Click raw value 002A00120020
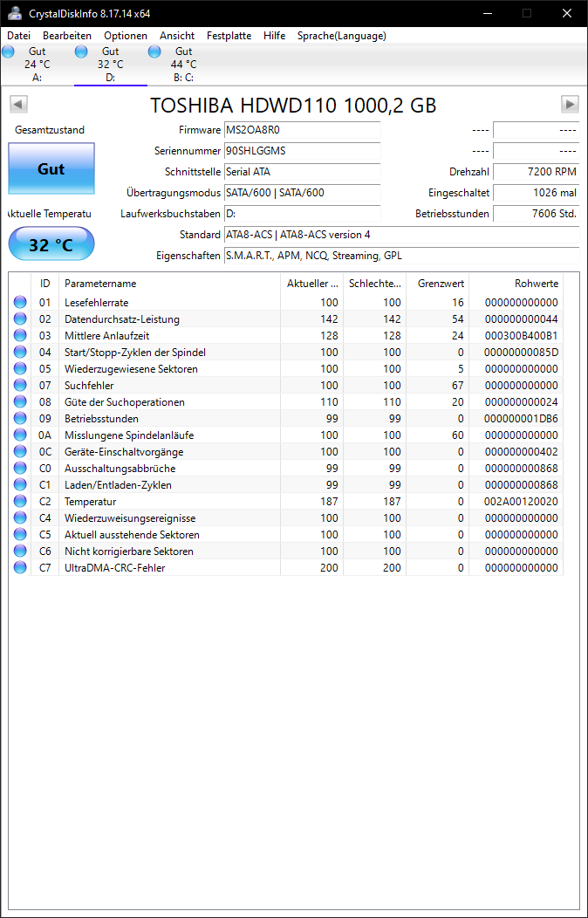The width and height of the screenshot is (588, 918). 522,502
